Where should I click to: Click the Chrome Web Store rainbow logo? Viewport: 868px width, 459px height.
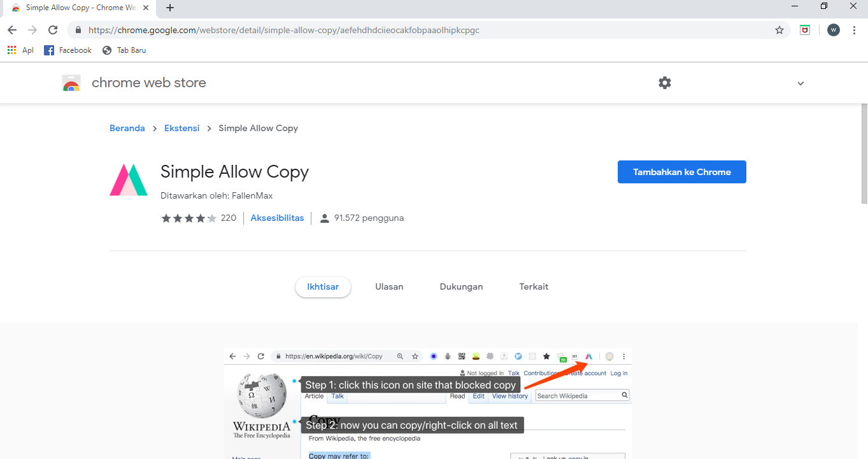coord(71,83)
